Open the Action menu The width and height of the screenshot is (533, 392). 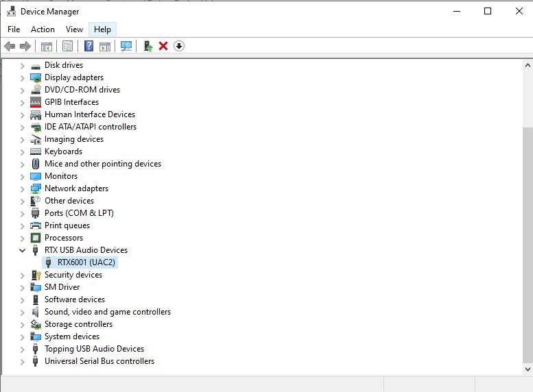[43, 29]
